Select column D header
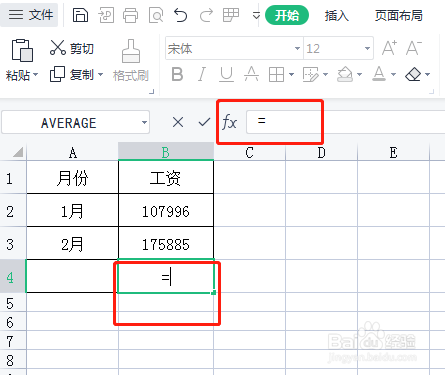The height and width of the screenshot is (375, 445). pos(321,152)
